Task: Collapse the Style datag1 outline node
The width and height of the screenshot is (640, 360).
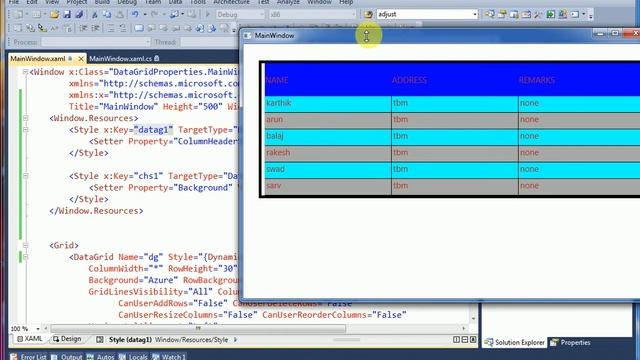Action: coord(25,130)
